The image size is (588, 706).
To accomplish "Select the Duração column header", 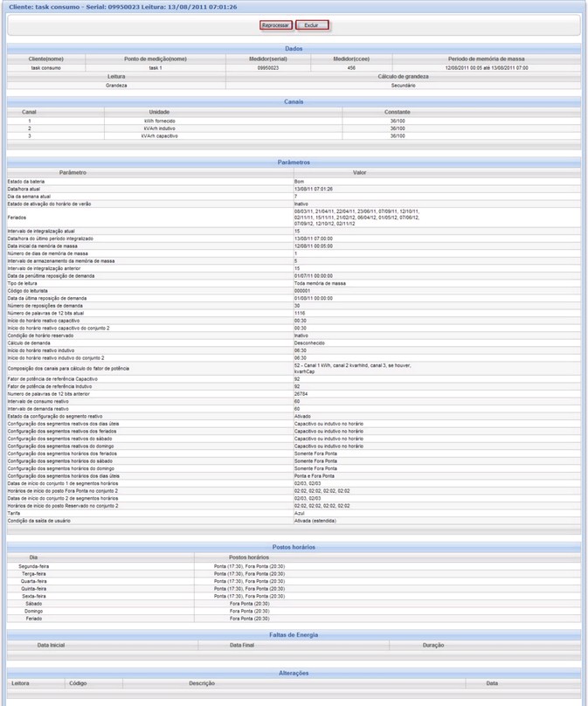I will (433, 644).
